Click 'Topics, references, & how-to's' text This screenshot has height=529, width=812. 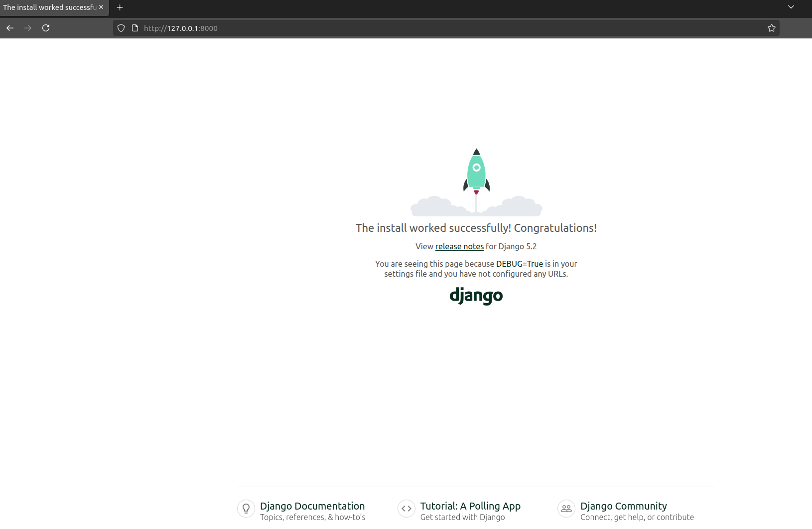(312, 518)
